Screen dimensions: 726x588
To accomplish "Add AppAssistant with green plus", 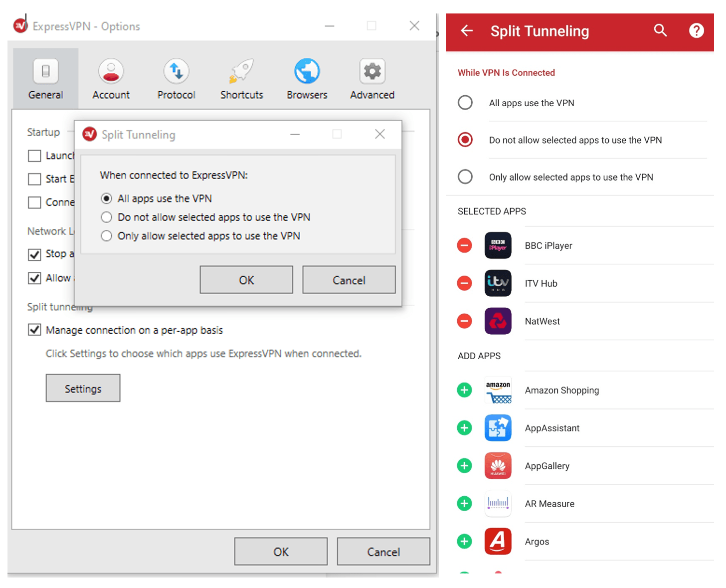I will [464, 428].
